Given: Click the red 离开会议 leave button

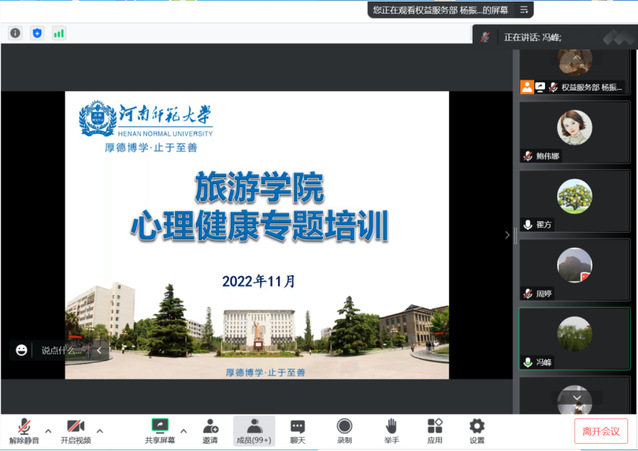Looking at the screenshot, I should pyautogui.click(x=600, y=431).
